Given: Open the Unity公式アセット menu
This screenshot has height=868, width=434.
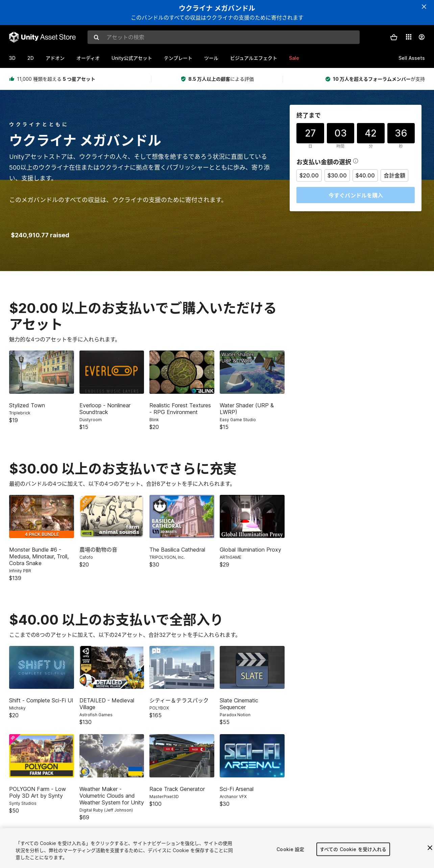Looking at the screenshot, I should 131,58.
